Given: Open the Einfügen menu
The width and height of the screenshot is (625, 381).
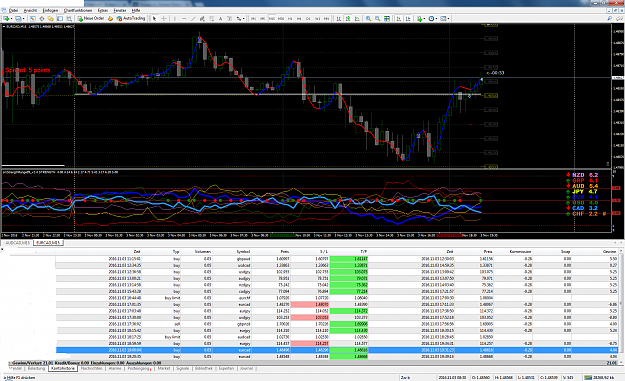Looking at the screenshot, I should click(x=50, y=10).
